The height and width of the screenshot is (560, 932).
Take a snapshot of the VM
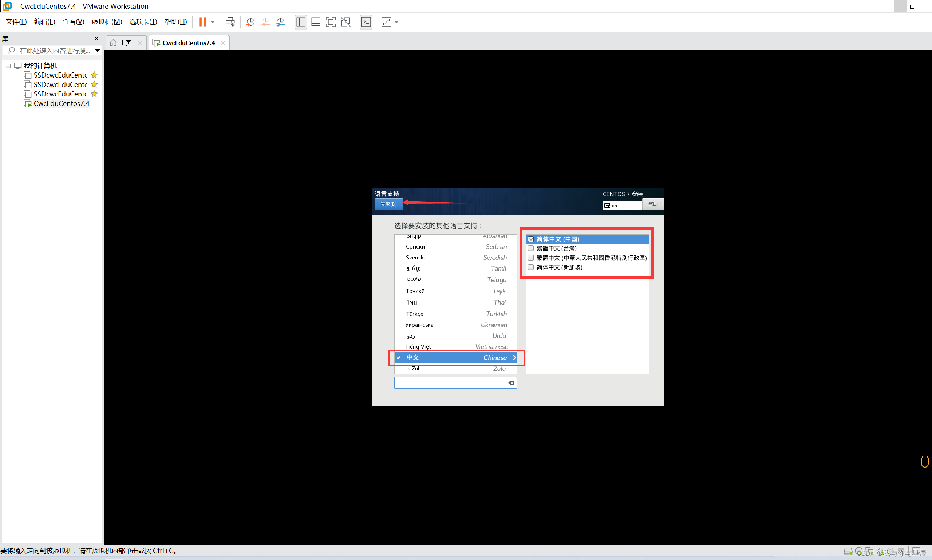point(250,22)
